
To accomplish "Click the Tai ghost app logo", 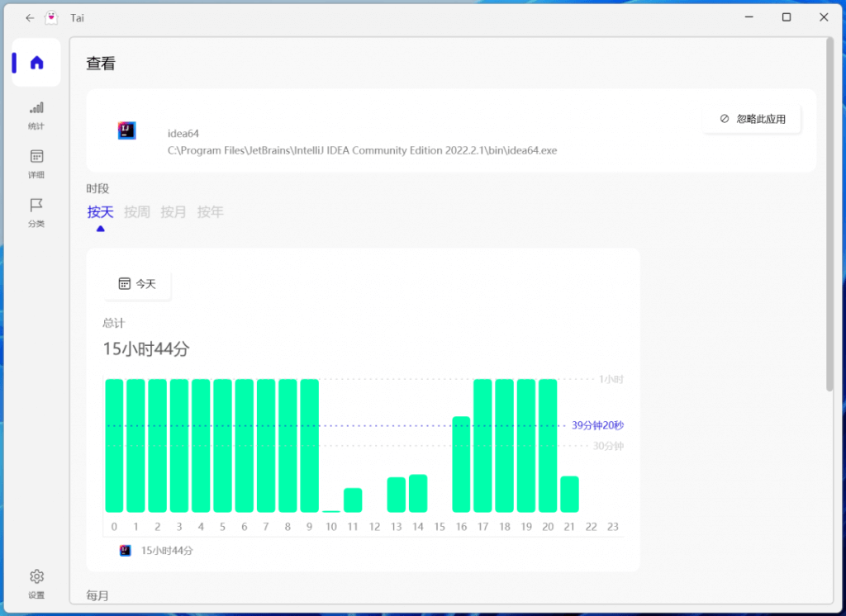I will point(51,18).
